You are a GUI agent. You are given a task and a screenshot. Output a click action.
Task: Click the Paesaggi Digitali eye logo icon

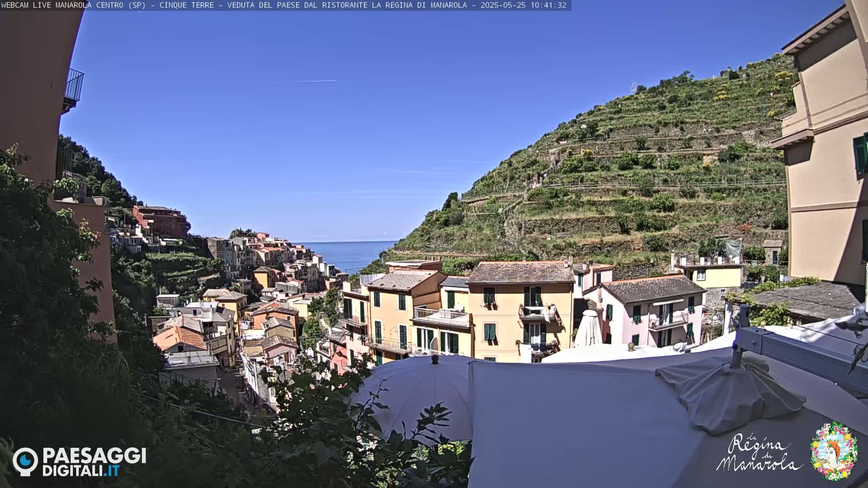(25, 461)
